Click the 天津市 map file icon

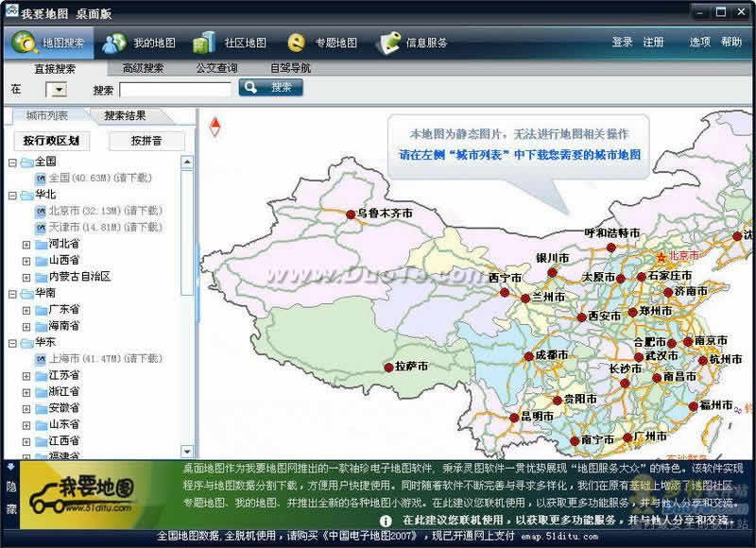tap(41, 228)
